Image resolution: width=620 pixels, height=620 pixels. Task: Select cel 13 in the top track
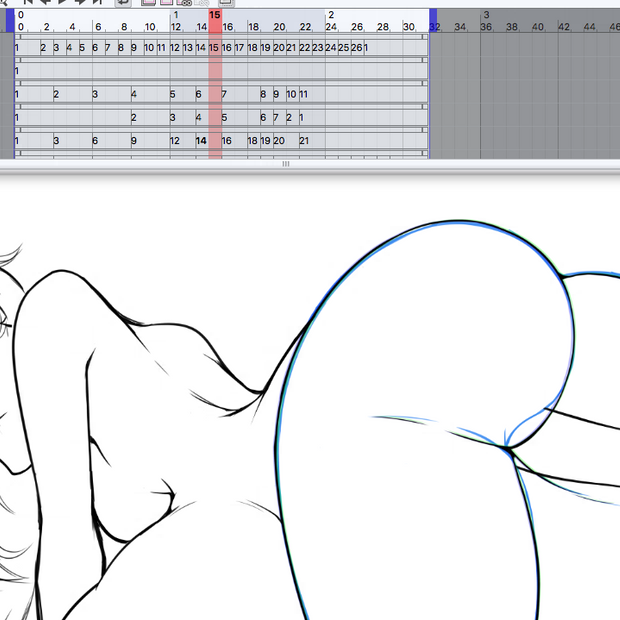point(188,48)
